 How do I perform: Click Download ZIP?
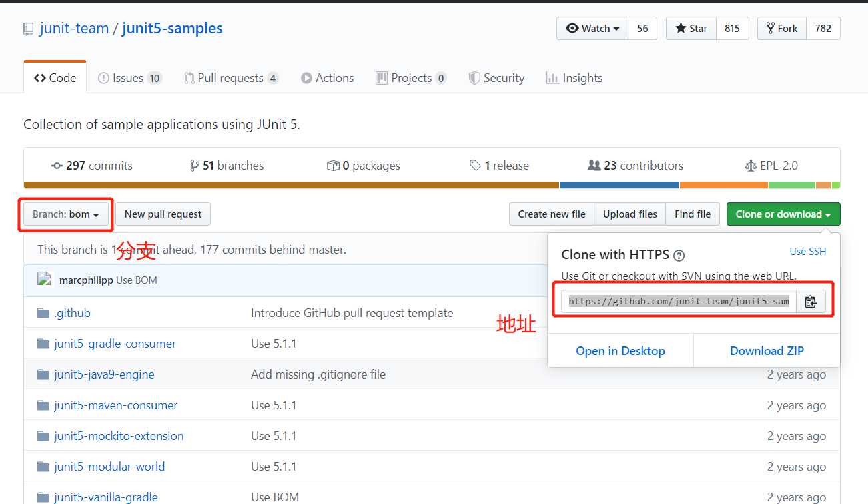pyautogui.click(x=767, y=351)
